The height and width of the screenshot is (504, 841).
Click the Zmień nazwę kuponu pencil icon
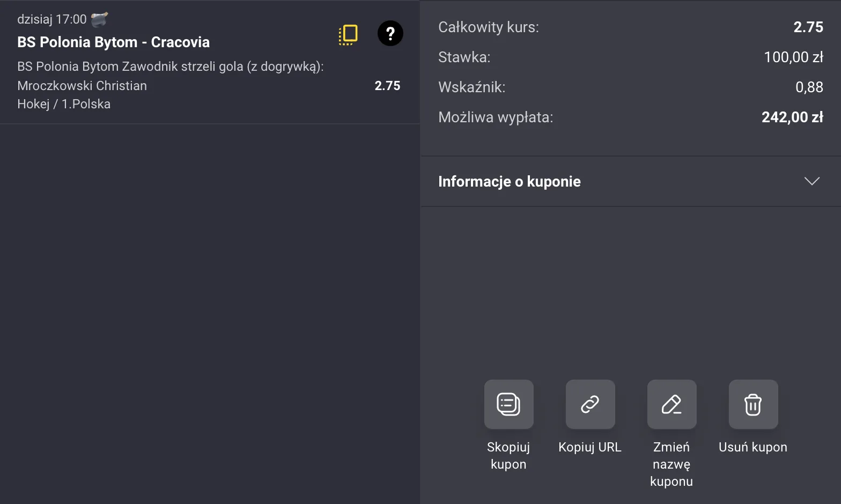672,404
